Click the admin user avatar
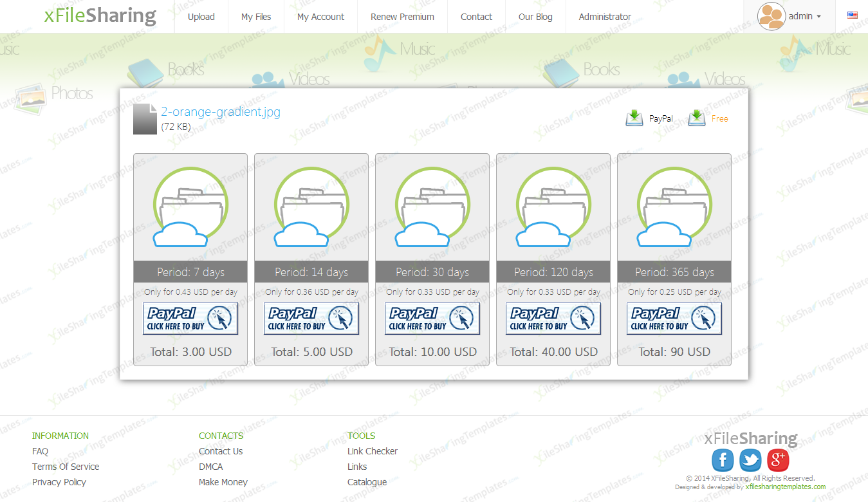Viewport: 868px width, 502px height. pyautogui.click(x=771, y=17)
